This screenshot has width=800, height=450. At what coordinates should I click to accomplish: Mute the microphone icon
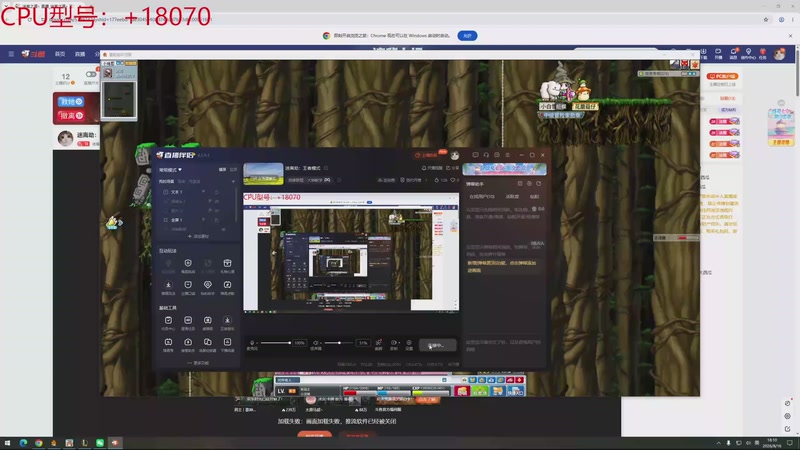click(252, 343)
